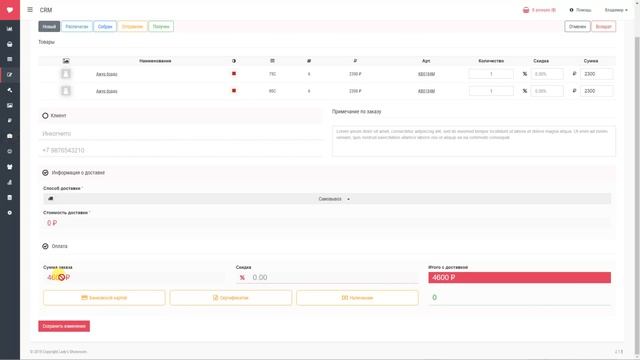Image resolution: width=640 pixels, height=360 pixels.
Task: Collapse the Оплата section
Action: [45, 246]
